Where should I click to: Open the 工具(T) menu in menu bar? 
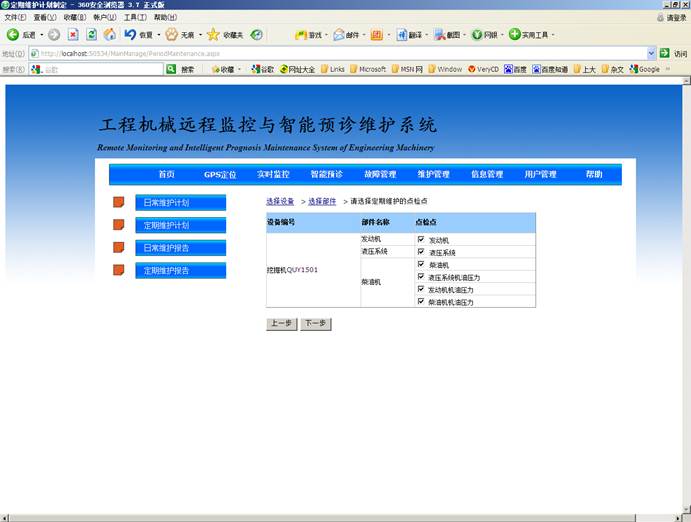(135, 17)
